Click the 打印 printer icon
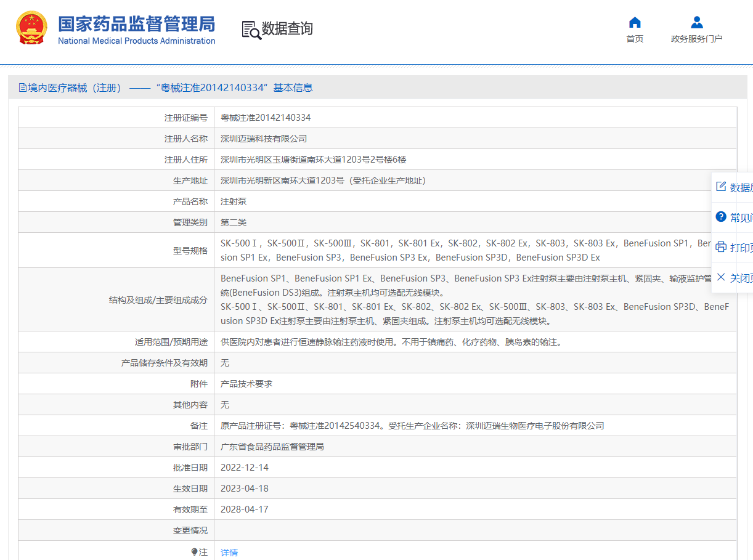753x560 pixels. 721,247
